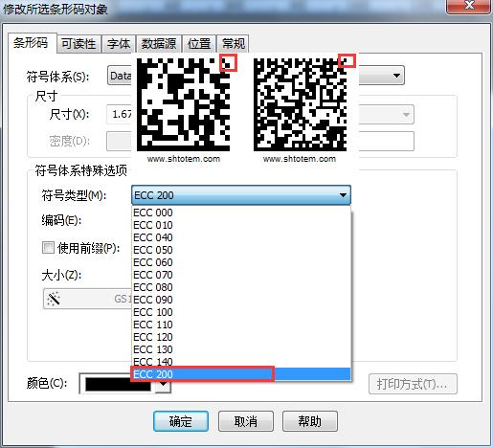
Task: Click the 尺寸(X) value field
Action: point(119,114)
